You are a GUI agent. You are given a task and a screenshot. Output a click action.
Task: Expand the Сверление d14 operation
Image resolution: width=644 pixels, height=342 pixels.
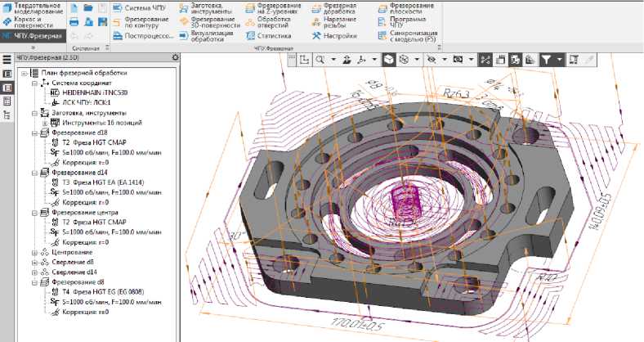(x=35, y=272)
